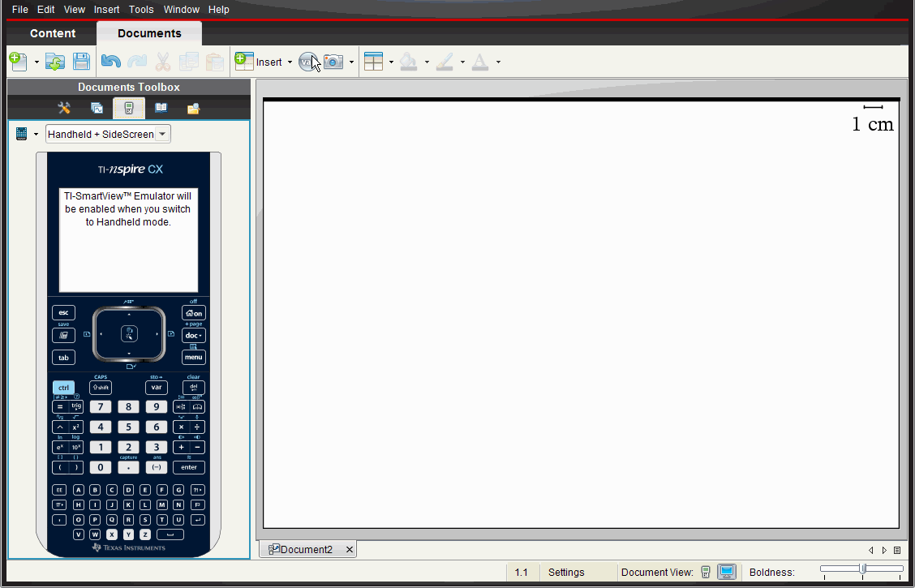Screen dimensions: 915x588
Task: Expand the Page Layout dropdown arrow
Action: tap(391, 62)
